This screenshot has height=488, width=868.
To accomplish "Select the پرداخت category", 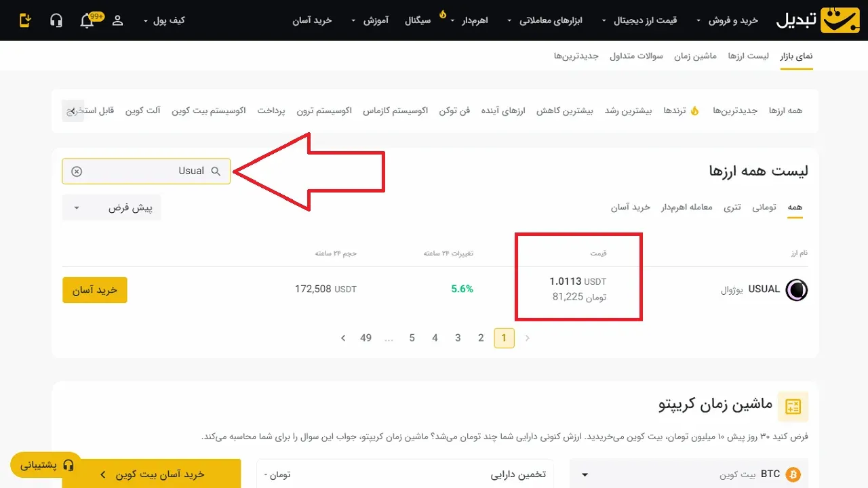I will coord(271,110).
